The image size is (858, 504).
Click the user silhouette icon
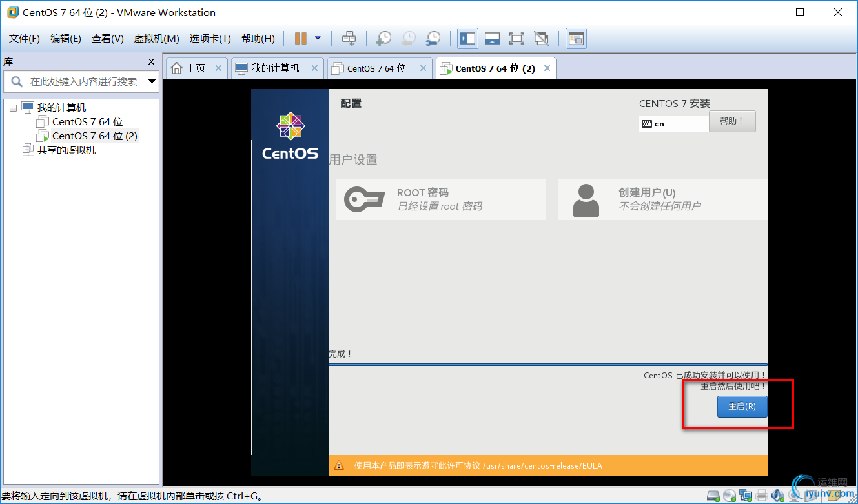click(586, 200)
